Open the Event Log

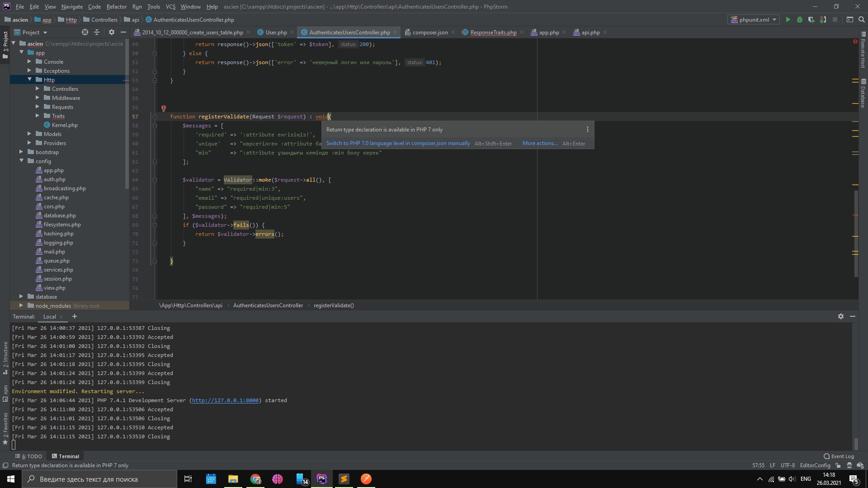click(839, 456)
